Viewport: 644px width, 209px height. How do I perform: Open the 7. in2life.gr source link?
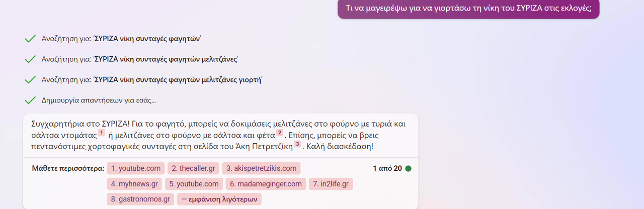click(x=331, y=184)
